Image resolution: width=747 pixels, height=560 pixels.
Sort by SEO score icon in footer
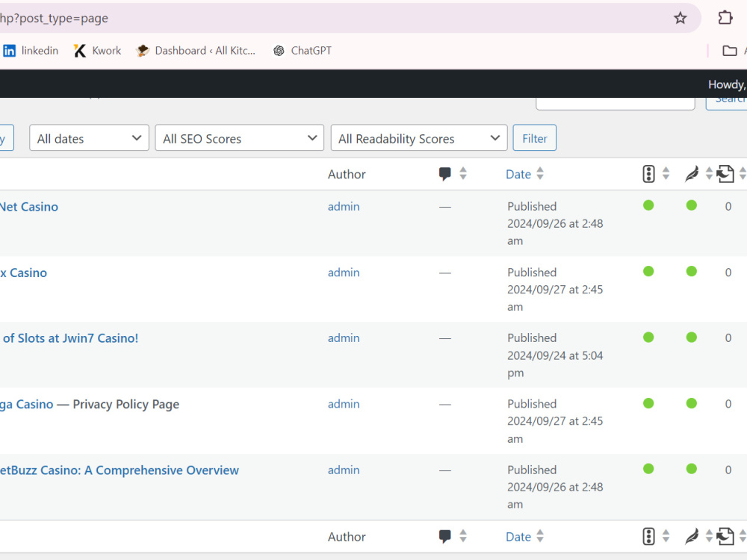click(648, 536)
